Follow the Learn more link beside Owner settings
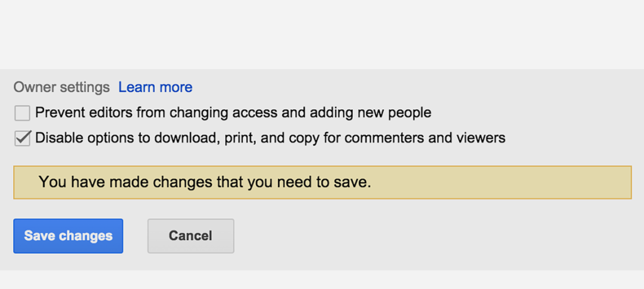 (x=155, y=87)
